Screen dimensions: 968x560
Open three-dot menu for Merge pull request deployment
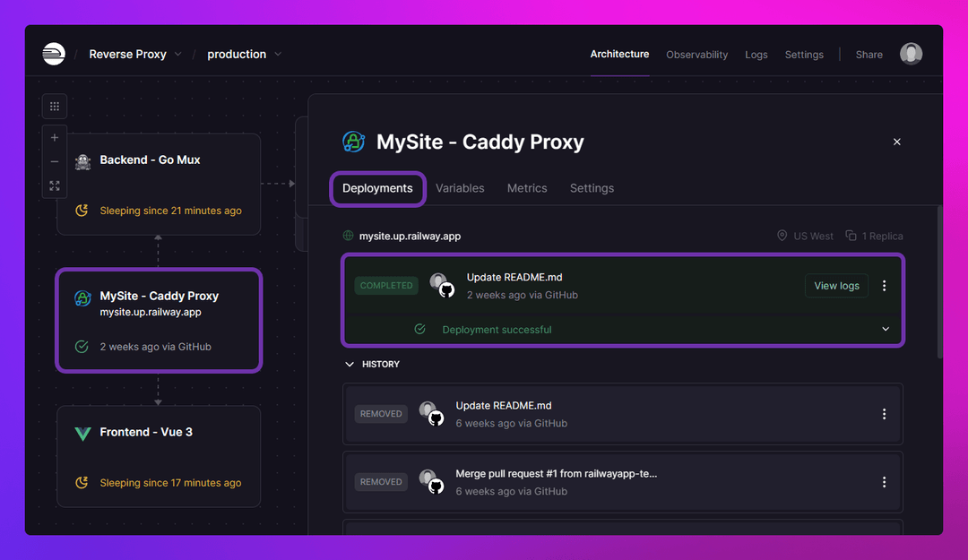click(x=884, y=482)
